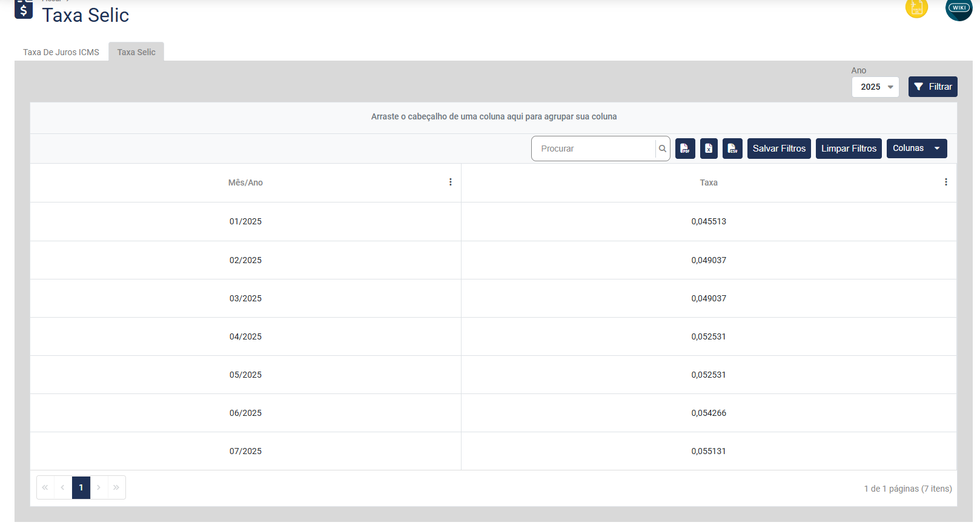Select the 05/2025 cell

click(245, 375)
